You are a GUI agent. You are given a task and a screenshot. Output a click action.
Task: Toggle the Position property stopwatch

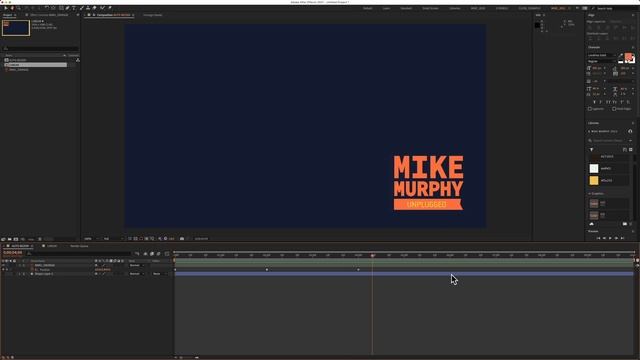(32, 269)
